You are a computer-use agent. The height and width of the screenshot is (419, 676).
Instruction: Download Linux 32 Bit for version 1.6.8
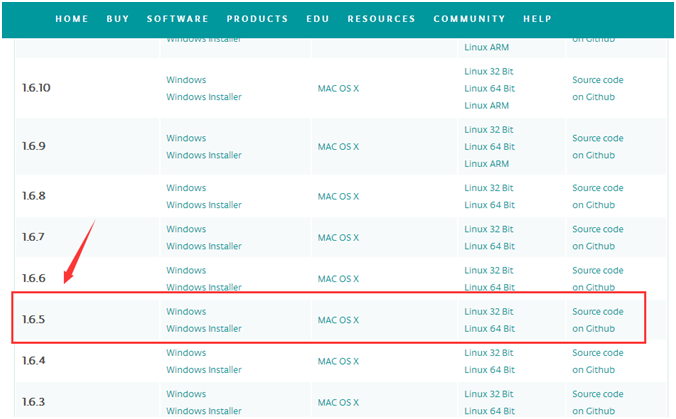click(x=489, y=188)
